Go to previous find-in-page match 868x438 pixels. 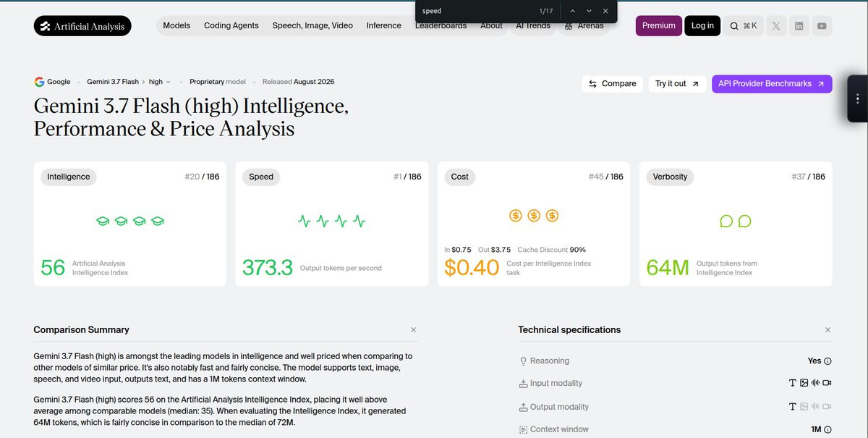pos(572,11)
